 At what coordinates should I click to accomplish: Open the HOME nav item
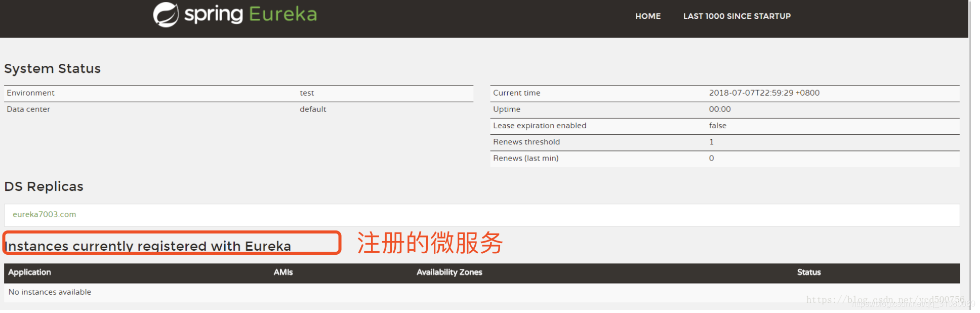point(648,16)
